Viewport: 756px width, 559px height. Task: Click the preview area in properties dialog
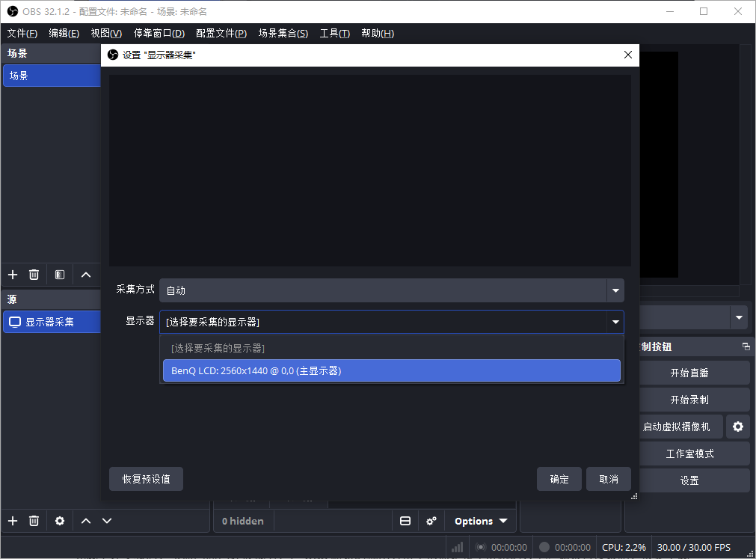370,171
